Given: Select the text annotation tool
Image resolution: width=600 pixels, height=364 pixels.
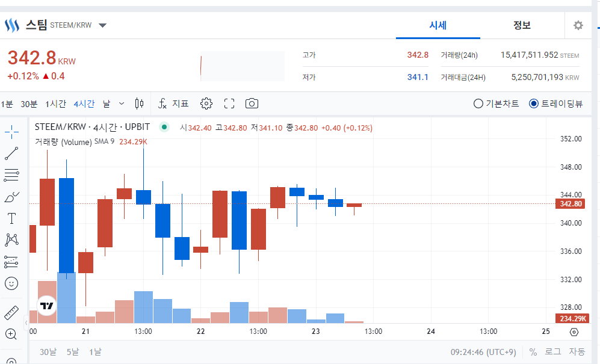Looking at the screenshot, I should click(11, 218).
